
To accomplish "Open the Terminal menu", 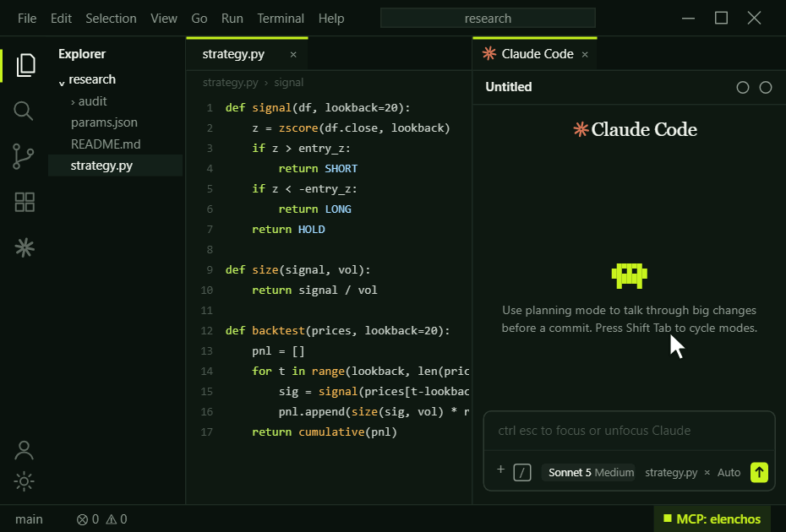I will pos(281,19).
